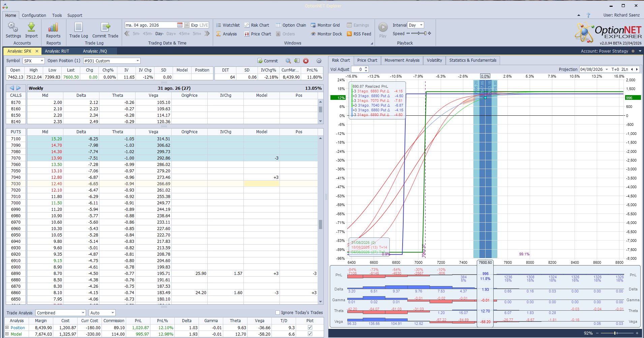Increase Vol Adjust with up stepper
Viewport: 644px width, 338px height.
(x=366, y=68)
